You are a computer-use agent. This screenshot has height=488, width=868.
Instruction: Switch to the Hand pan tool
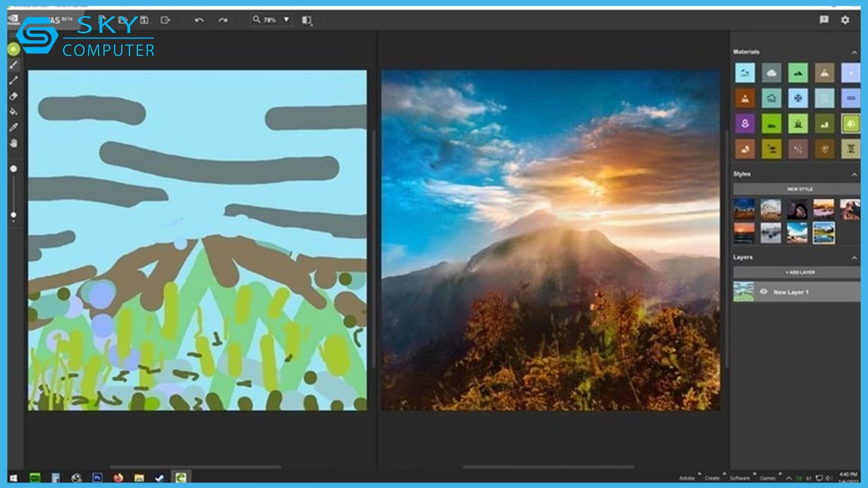(14, 143)
